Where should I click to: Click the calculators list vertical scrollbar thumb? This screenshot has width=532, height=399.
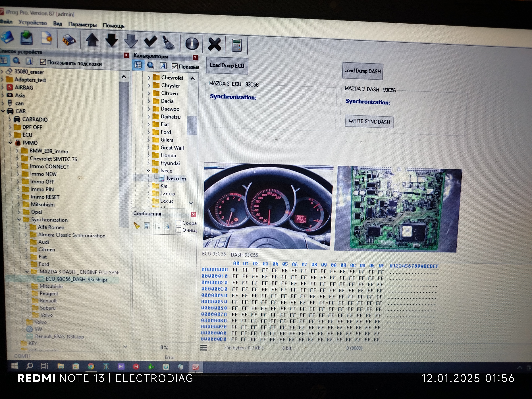click(192, 126)
